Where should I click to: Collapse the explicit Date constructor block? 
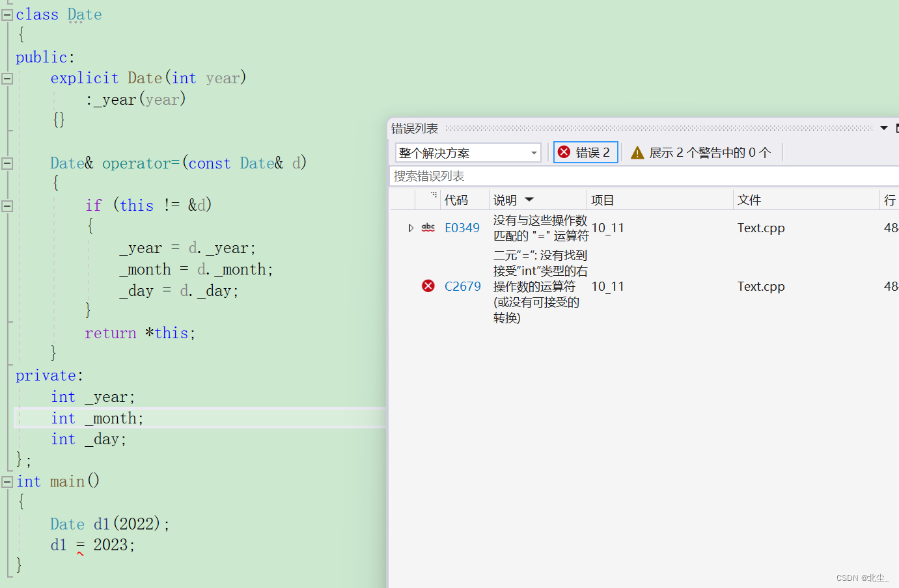pyautogui.click(x=7, y=79)
